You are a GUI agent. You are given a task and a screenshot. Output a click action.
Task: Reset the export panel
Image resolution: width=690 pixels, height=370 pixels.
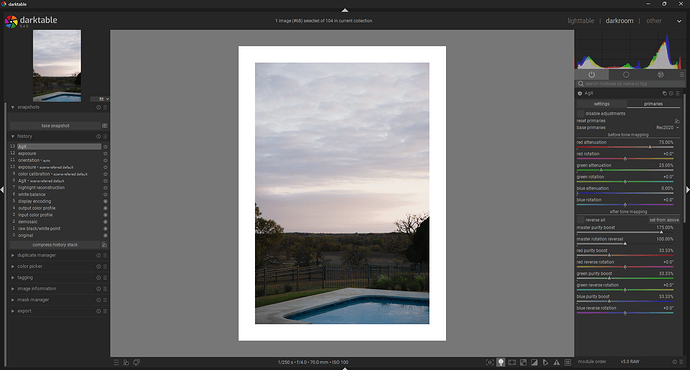[x=99, y=311]
